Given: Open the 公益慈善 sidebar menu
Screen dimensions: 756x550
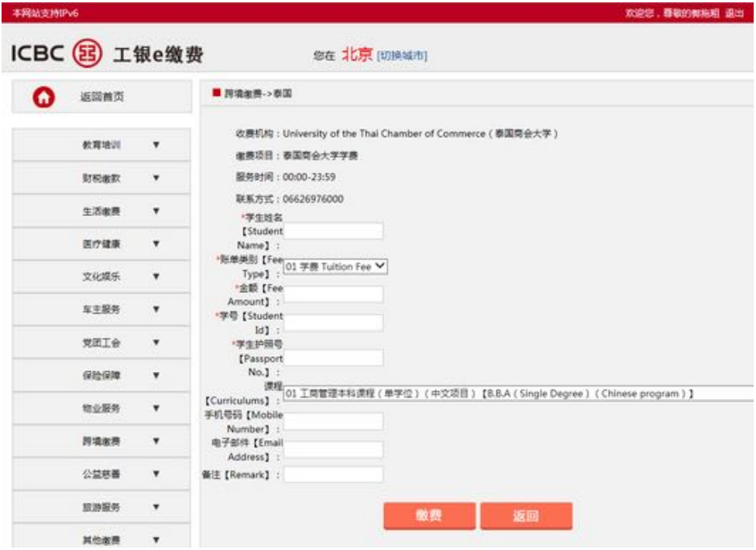Looking at the screenshot, I should (x=101, y=473).
